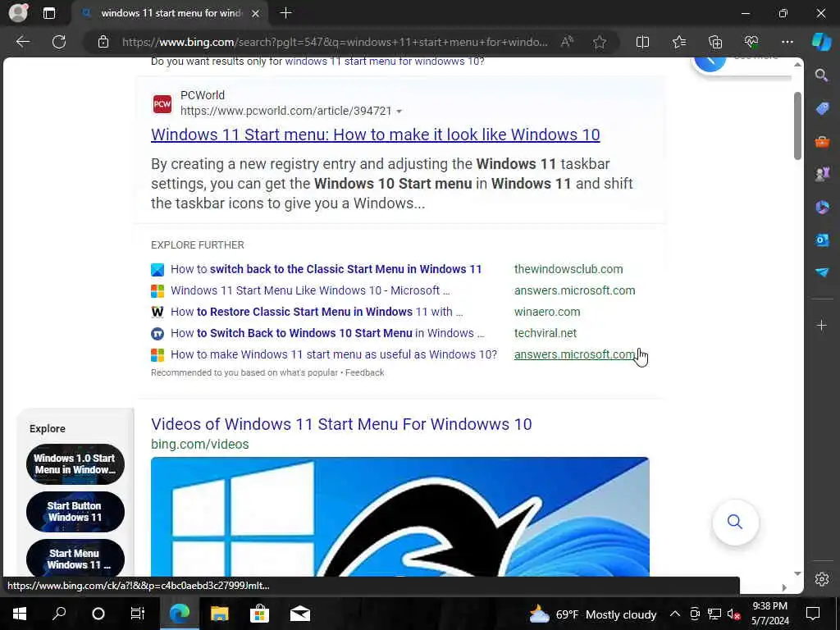Open File Explorer from the taskbar

click(x=219, y=614)
